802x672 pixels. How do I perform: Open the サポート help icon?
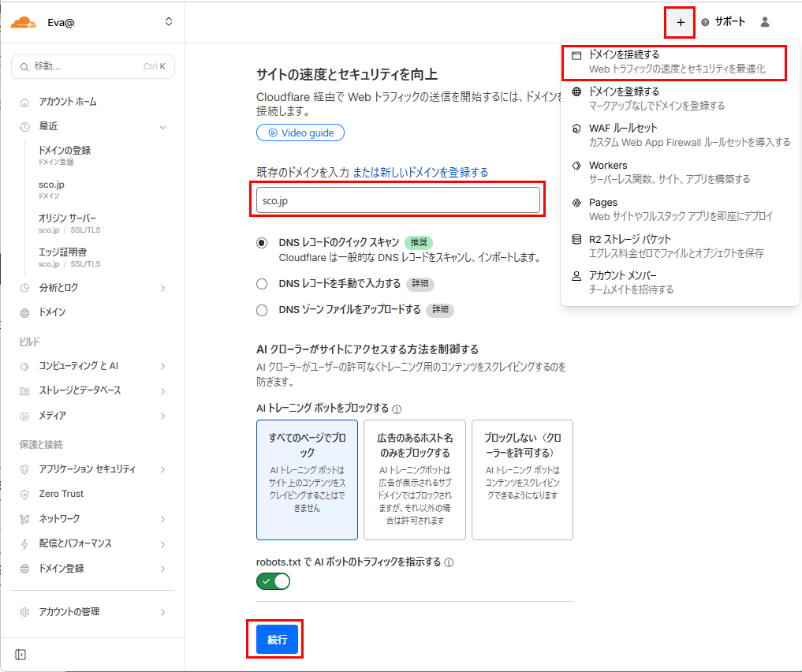point(706,22)
